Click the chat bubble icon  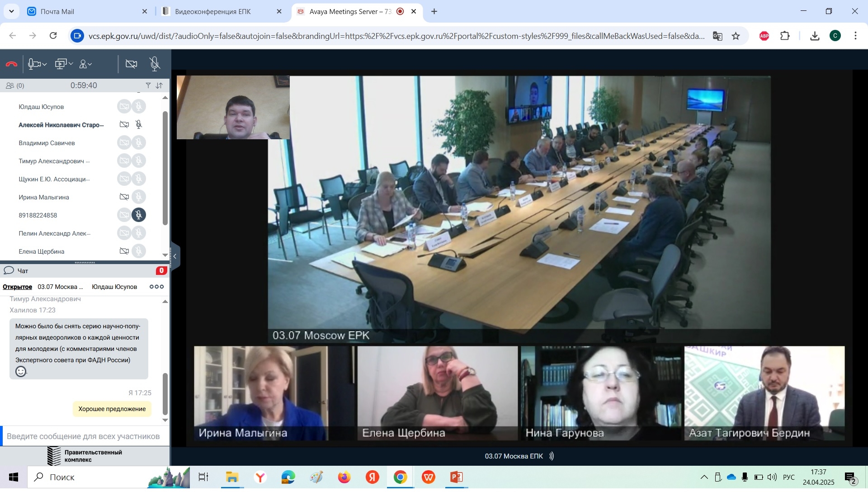tap(9, 270)
